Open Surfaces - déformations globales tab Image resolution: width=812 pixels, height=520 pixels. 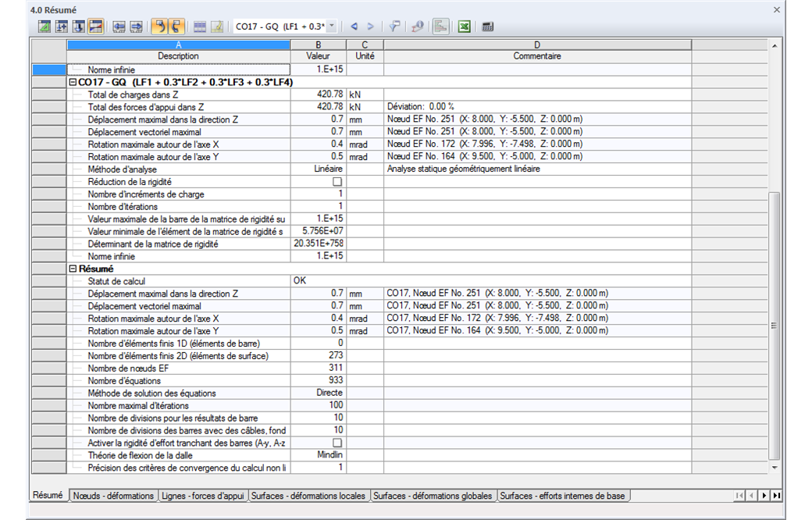[433, 496]
